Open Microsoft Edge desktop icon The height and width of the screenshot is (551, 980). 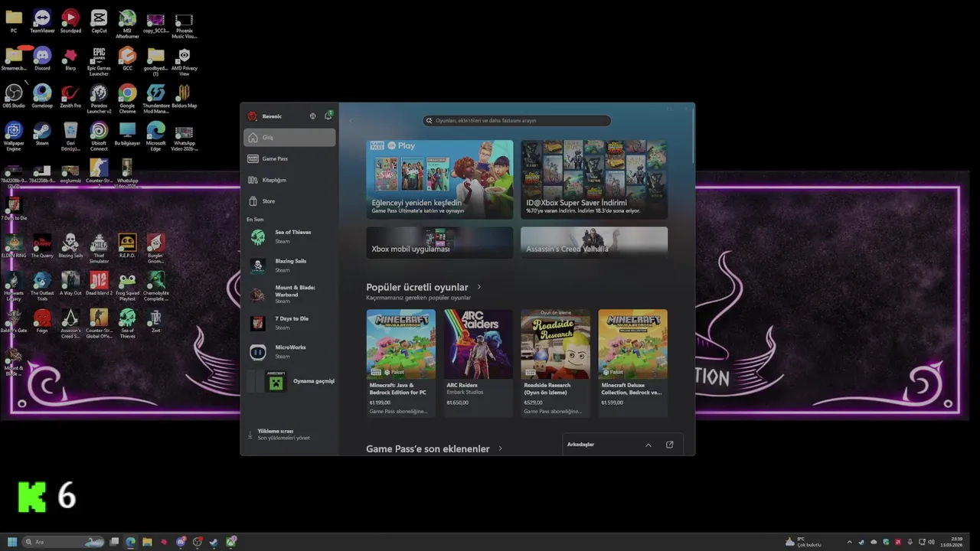pos(155,137)
